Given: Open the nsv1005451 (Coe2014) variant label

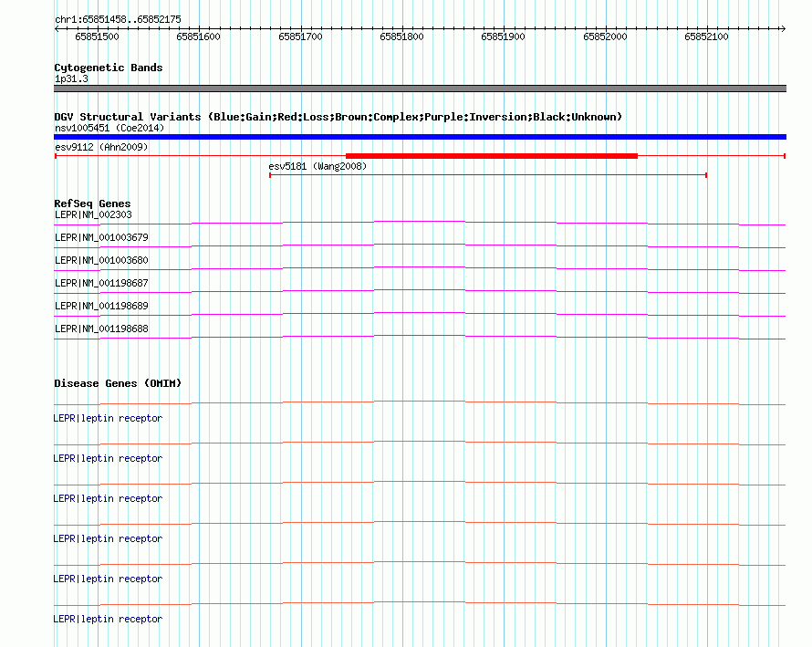Looking at the screenshot, I should [x=109, y=128].
